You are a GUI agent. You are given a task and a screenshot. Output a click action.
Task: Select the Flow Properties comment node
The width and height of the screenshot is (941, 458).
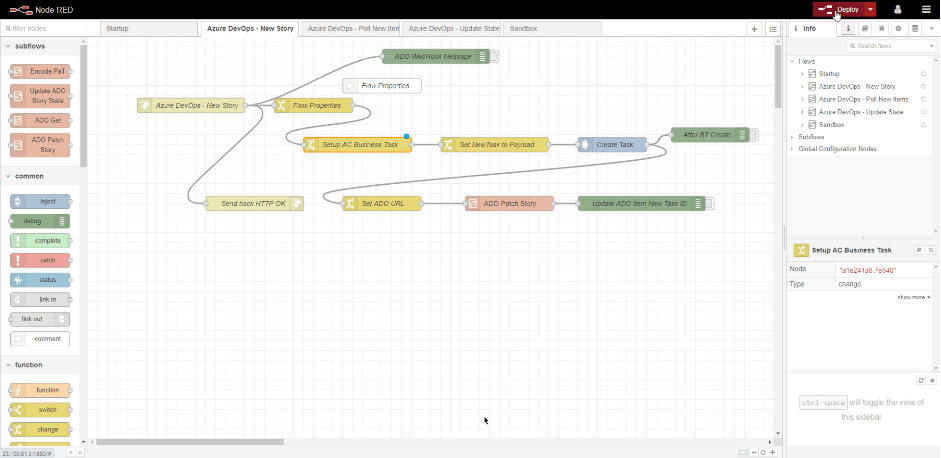[382, 86]
